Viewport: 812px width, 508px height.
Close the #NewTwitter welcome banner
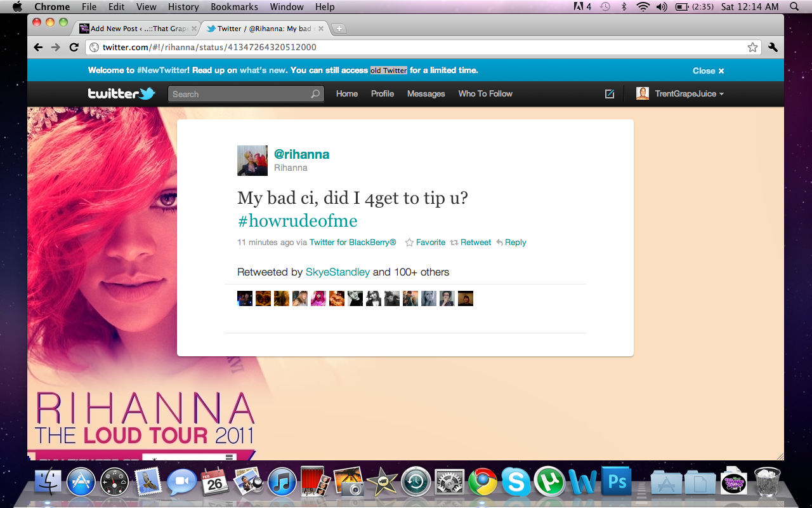(x=708, y=70)
